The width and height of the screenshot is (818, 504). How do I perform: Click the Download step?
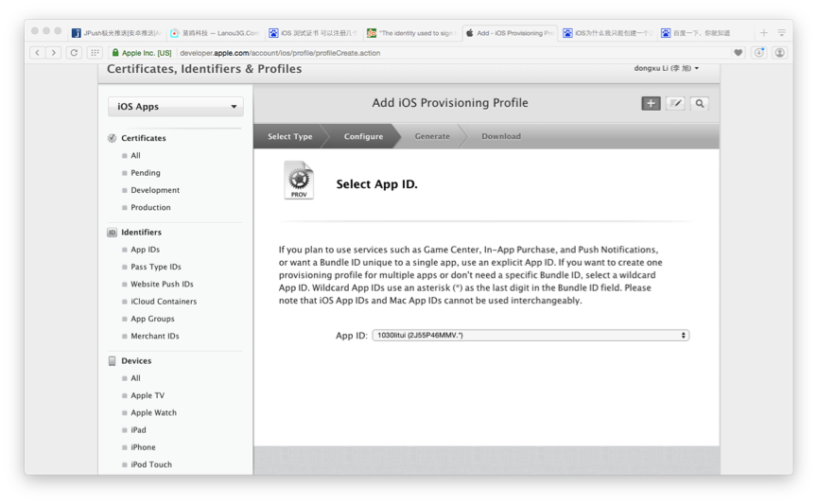point(501,136)
